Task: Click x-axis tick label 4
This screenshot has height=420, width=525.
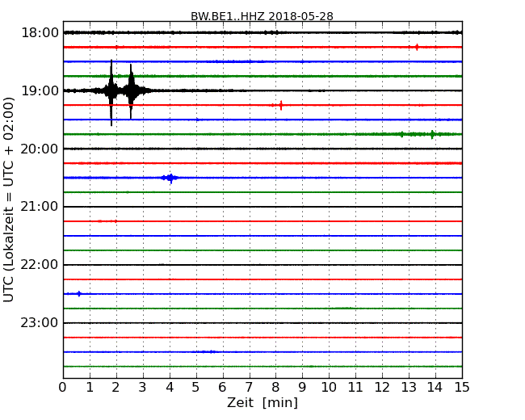Action: (x=170, y=388)
